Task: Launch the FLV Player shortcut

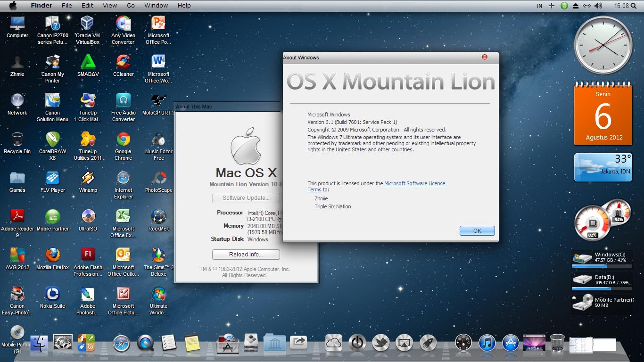Action: 53,181
